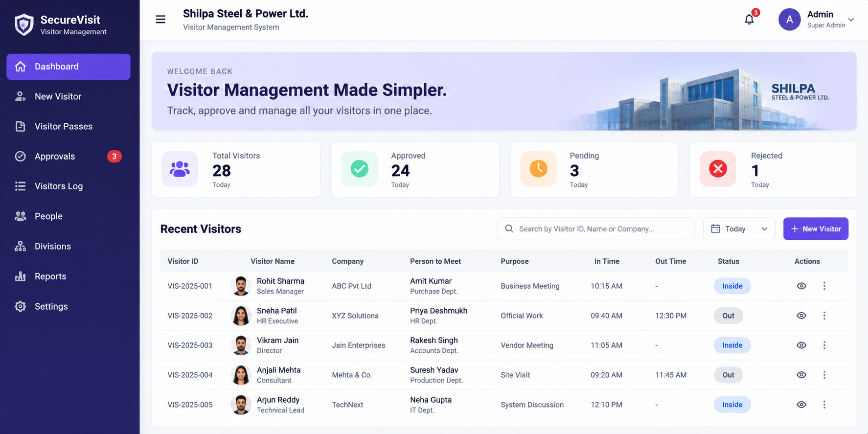This screenshot has width=868, height=434.
Task: Open the notifications bell
Action: [x=749, y=20]
